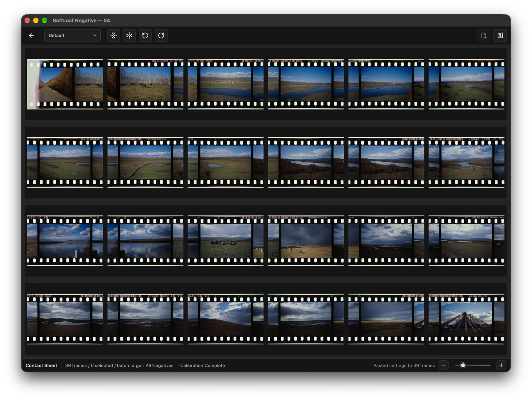532x400 pixels.
Task: Rotate counter-clockwise with the toolbar icon
Action: 145,36
